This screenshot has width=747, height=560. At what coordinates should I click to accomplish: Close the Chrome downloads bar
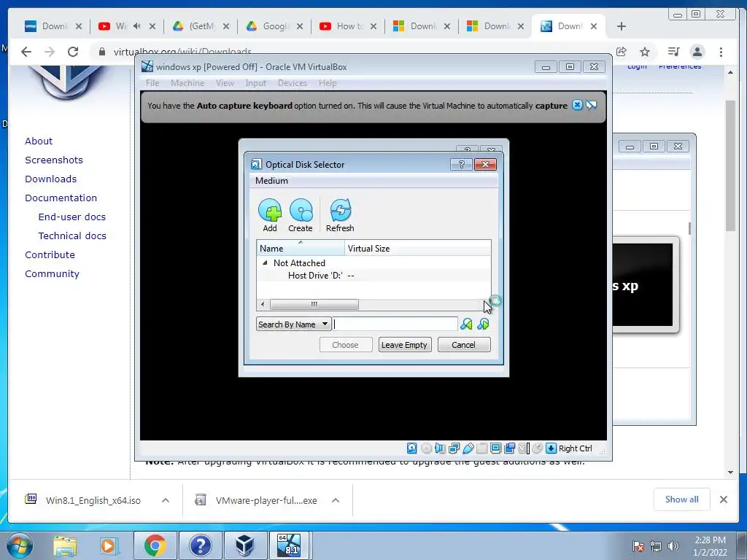[x=723, y=499]
